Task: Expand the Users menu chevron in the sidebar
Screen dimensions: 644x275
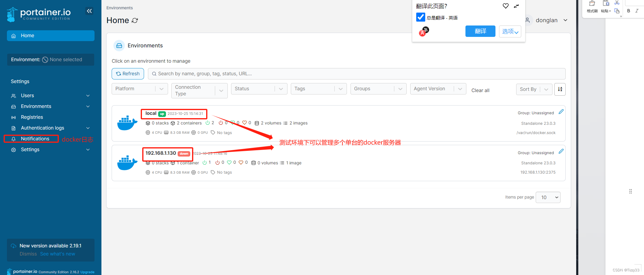Action: pos(88,96)
